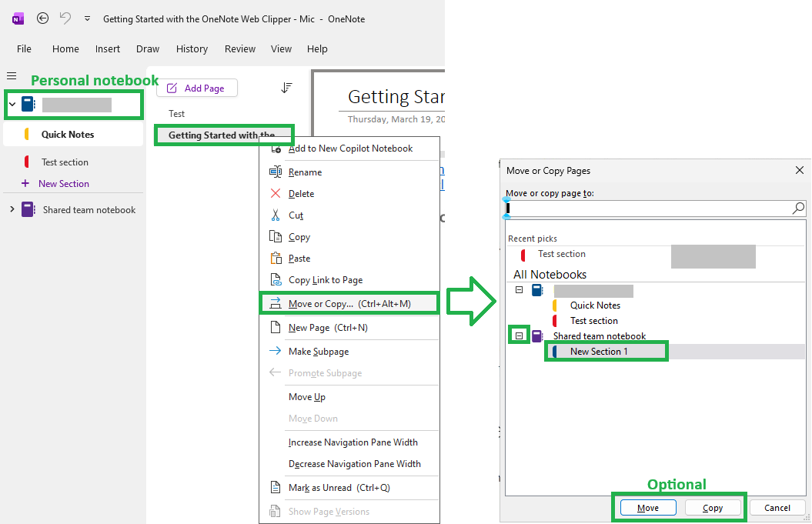812x524 pixels.
Task: Click Cancel in the dialog
Action: click(777, 508)
